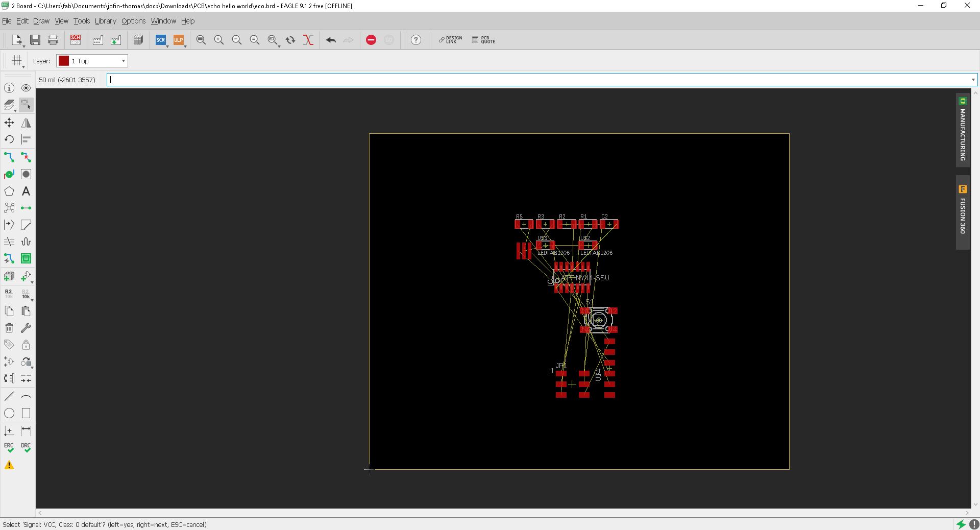The image size is (980, 530).
Task: Select the Text tool
Action: (x=26, y=191)
